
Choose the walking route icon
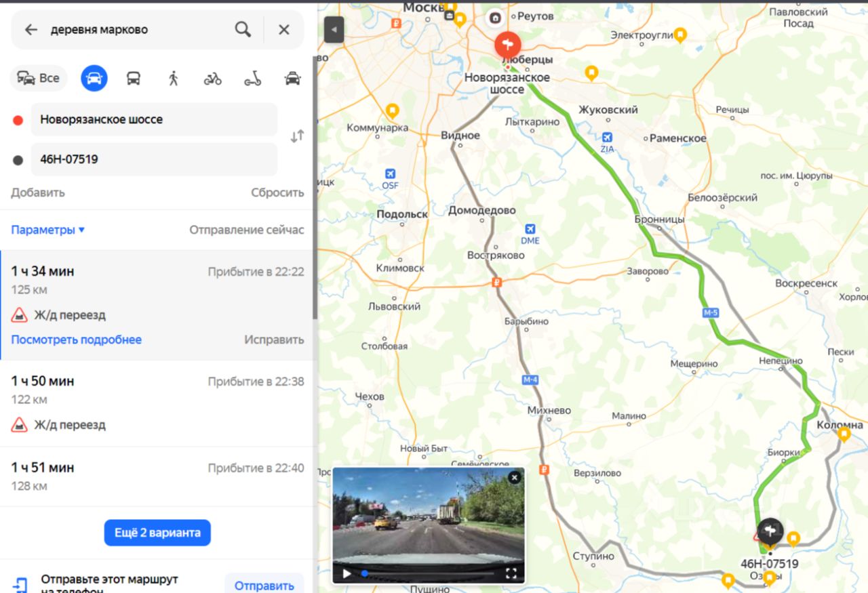tap(173, 79)
